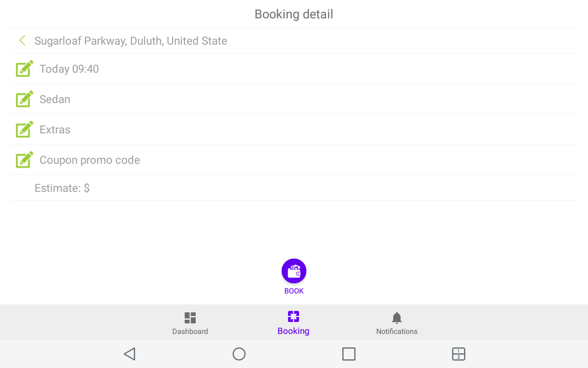The image size is (588, 368).
Task: Open the Notifications tab label
Action: point(397,331)
